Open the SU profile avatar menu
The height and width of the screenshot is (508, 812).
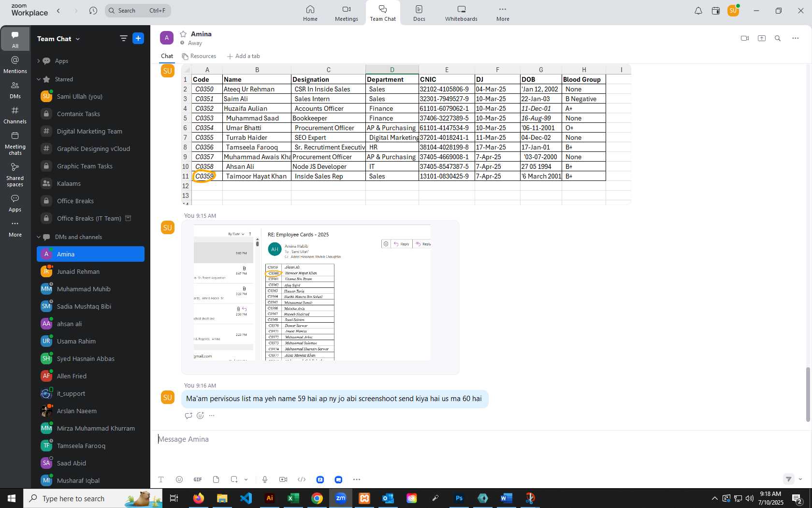click(733, 11)
